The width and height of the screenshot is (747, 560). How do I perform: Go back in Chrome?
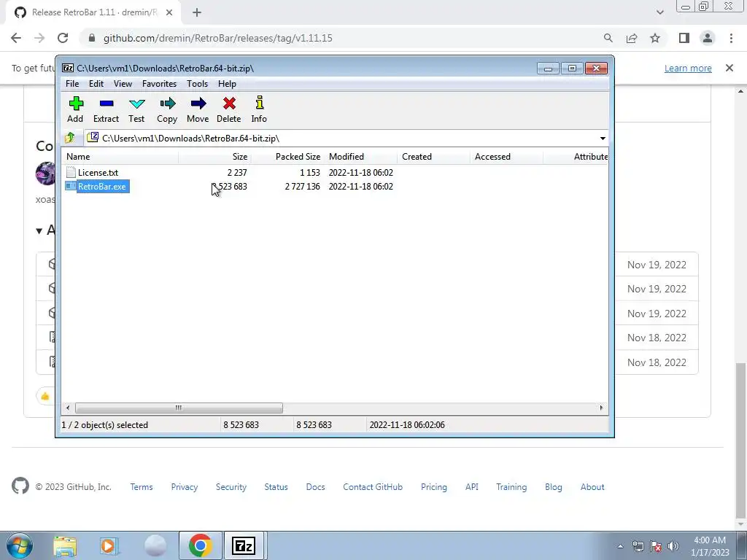tap(16, 38)
